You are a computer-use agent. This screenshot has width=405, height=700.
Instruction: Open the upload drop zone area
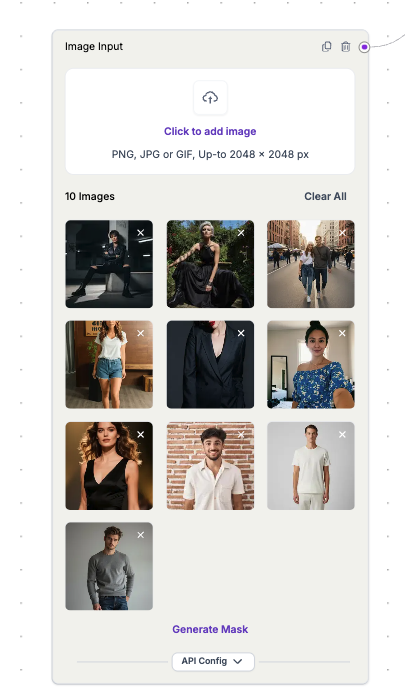coord(210,121)
